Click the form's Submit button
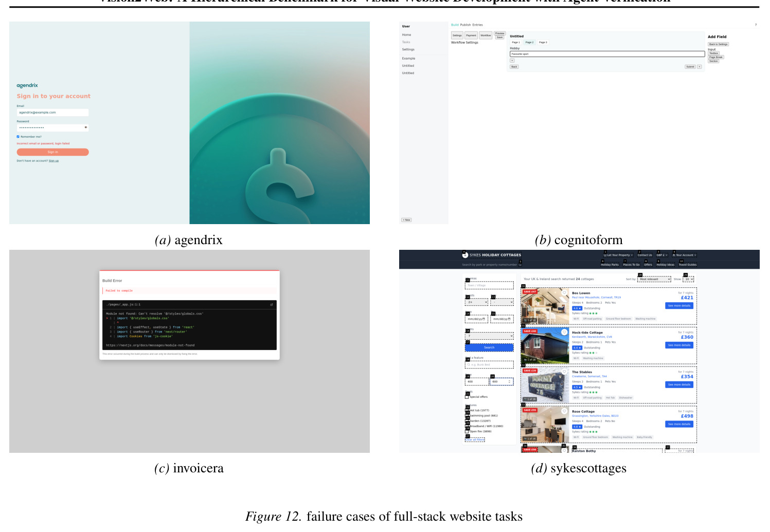This screenshot has width=770, height=532. (x=690, y=67)
